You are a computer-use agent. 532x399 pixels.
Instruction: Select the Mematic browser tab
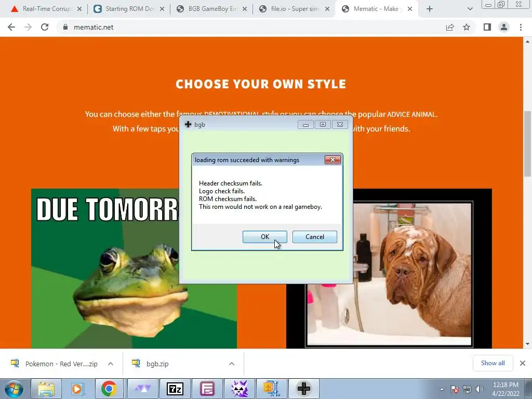377,9
